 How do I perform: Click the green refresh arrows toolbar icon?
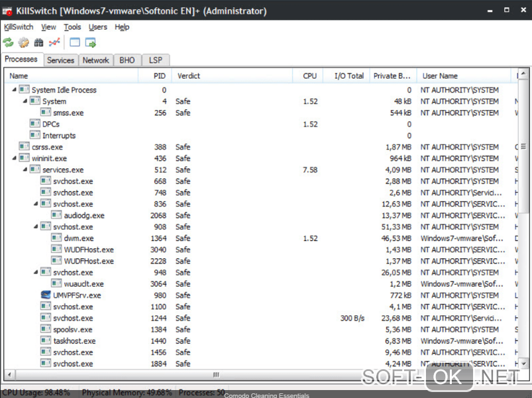point(8,42)
